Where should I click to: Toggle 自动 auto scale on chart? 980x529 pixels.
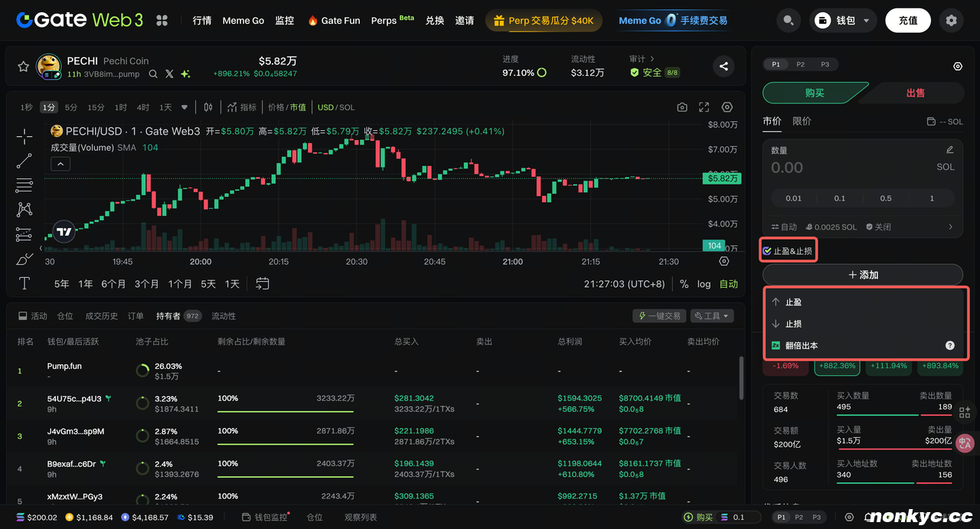coord(729,284)
